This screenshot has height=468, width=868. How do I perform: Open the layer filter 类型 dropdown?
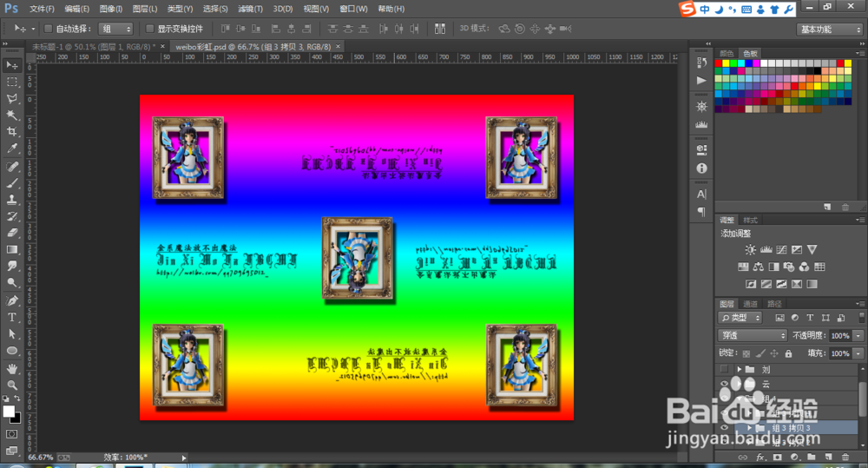pyautogui.click(x=740, y=318)
